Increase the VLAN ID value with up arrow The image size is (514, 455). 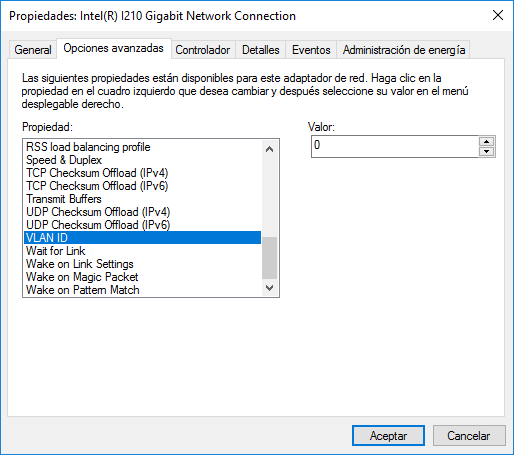486,141
